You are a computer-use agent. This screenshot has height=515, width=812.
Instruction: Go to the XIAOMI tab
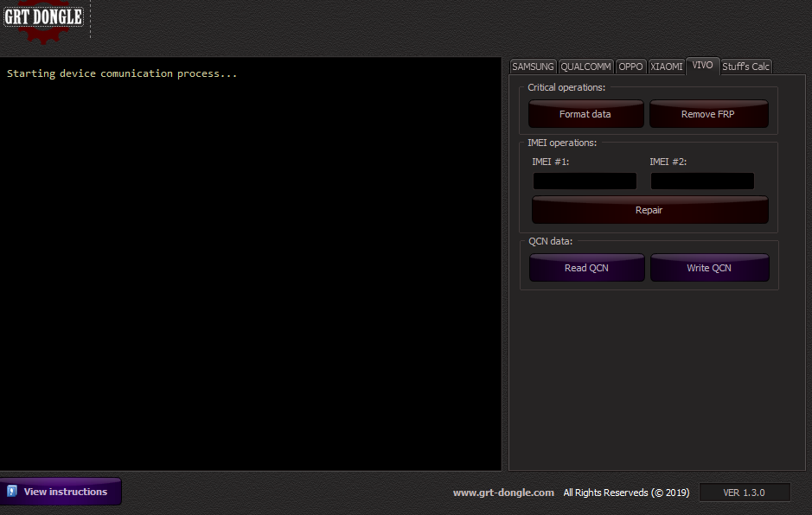(x=667, y=67)
